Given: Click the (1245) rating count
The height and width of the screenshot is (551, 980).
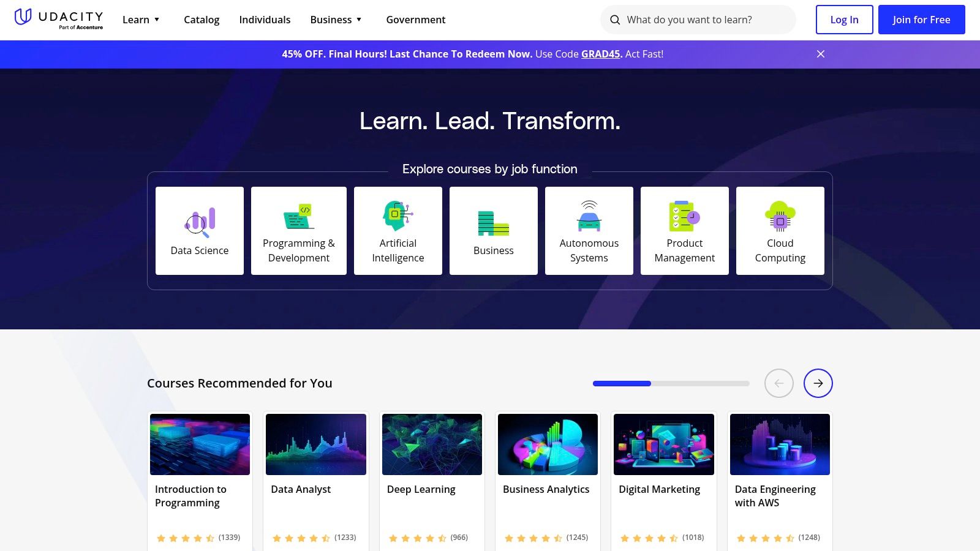Looking at the screenshot, I should [x=577, y=538].
